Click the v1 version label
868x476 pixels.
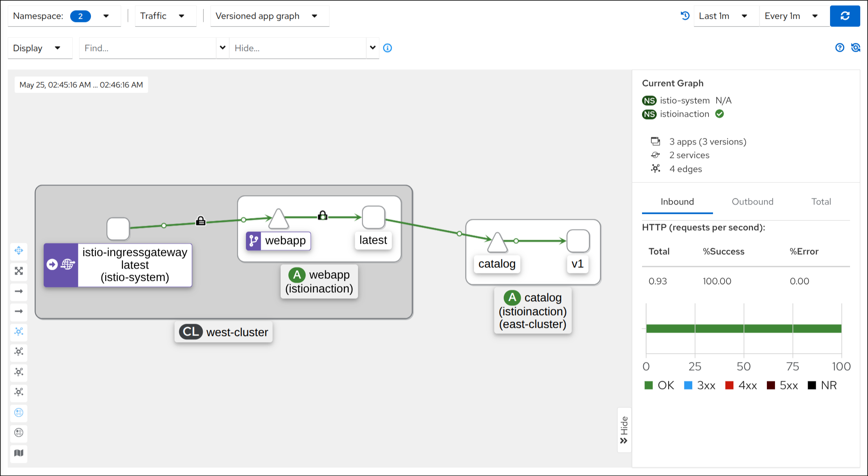pyautogui.click(x=578, y=264)
